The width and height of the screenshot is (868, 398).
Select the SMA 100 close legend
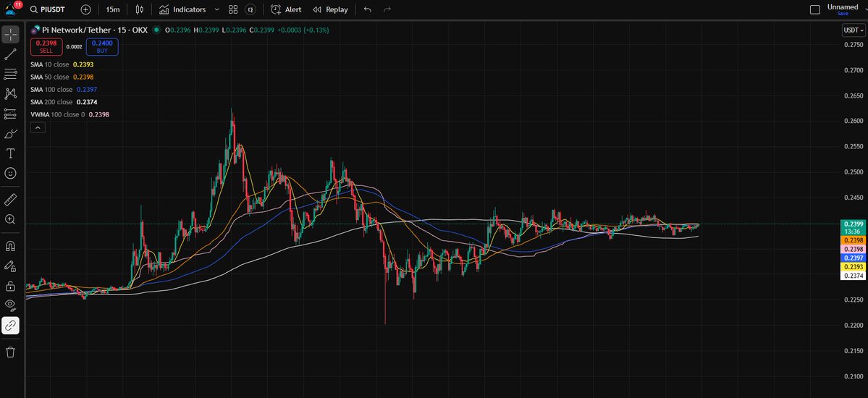(x=64, y=89)
